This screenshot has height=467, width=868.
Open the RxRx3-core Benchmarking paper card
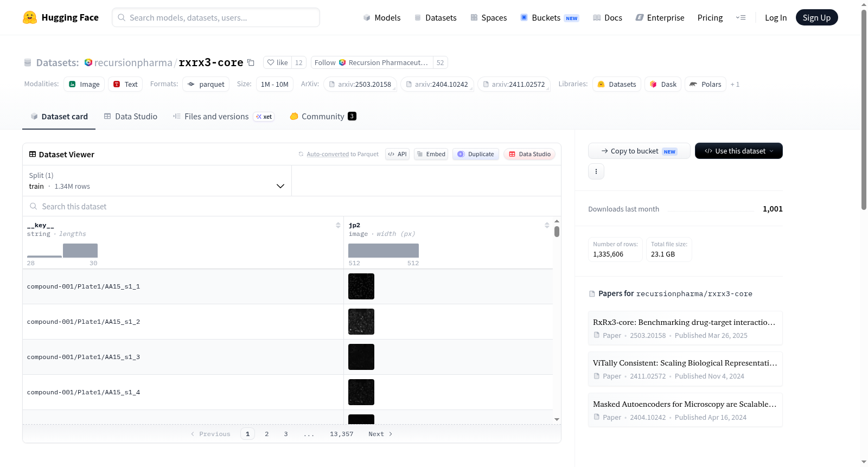point(685,328)
